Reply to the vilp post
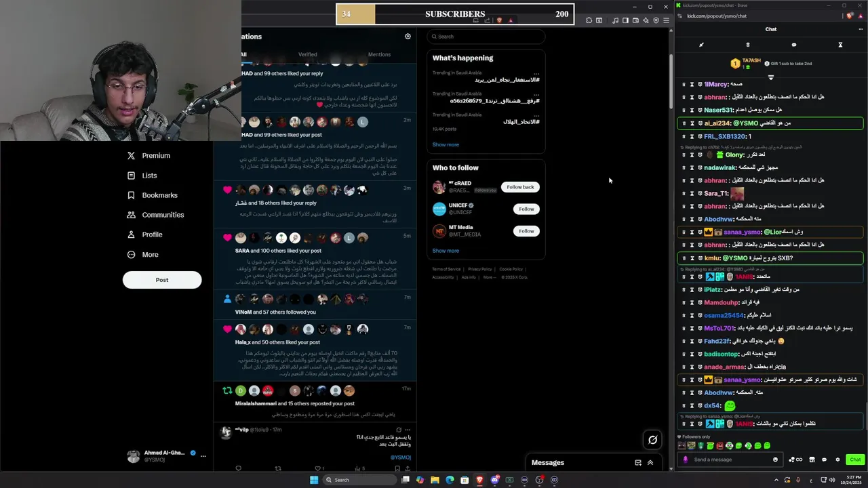 click(x=238, y=468)
